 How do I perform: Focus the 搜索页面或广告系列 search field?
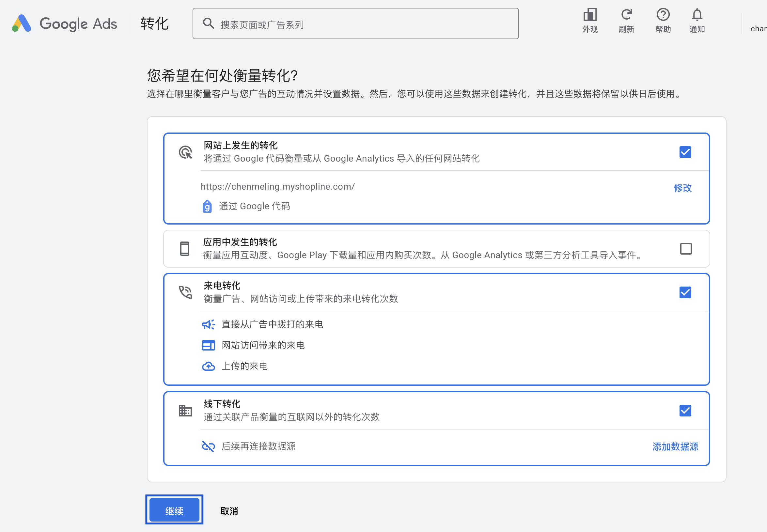click(x=355, y=24)
